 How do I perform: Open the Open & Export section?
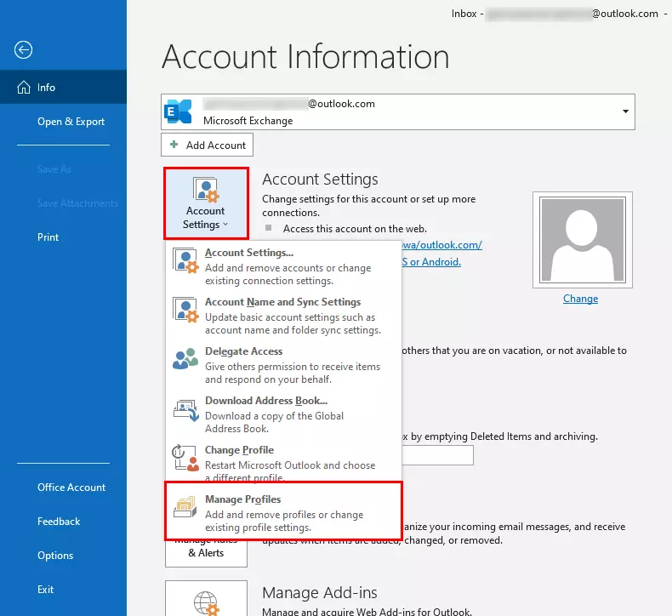[x=64, y=122]
